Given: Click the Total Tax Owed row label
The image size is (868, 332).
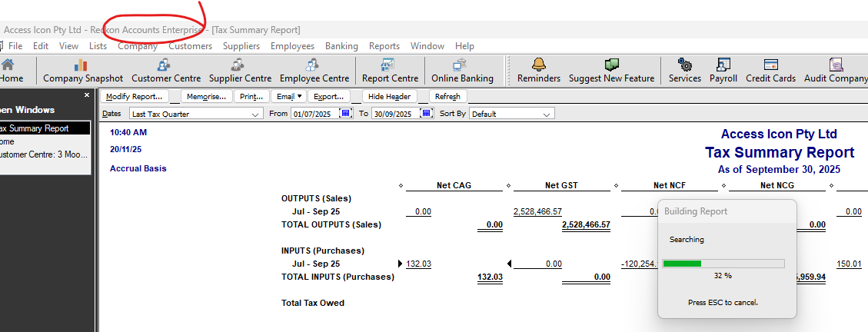Looking at the screenshot, I should click(x=313, y=303).
